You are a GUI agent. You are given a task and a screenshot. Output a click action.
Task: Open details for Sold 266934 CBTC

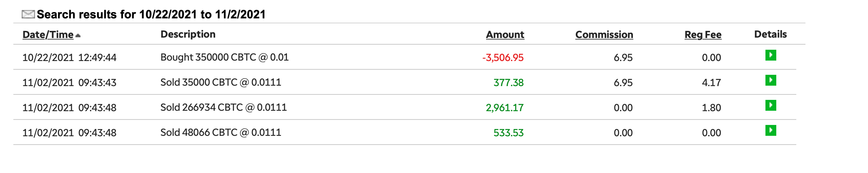click(770, 105)
